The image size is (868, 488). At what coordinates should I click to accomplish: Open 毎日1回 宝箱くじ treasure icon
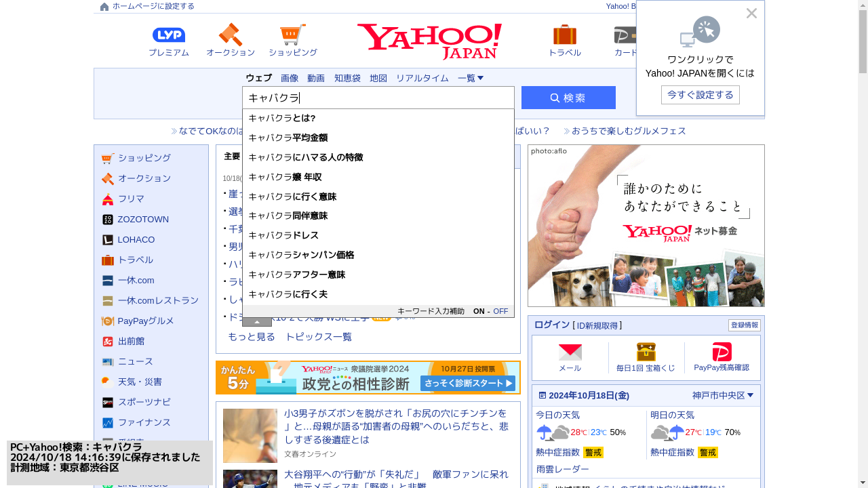(646, 352)
